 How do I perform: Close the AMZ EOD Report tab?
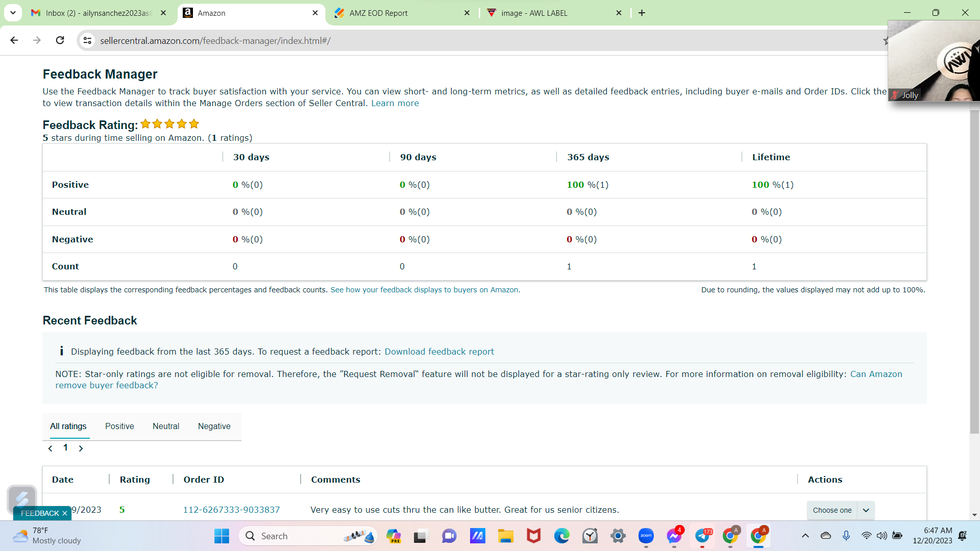[x=467, y=13]
